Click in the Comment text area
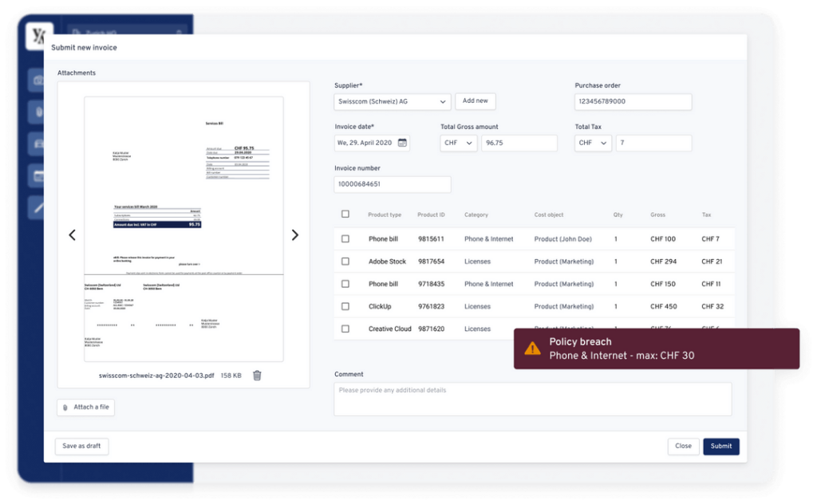 (532, 400)
